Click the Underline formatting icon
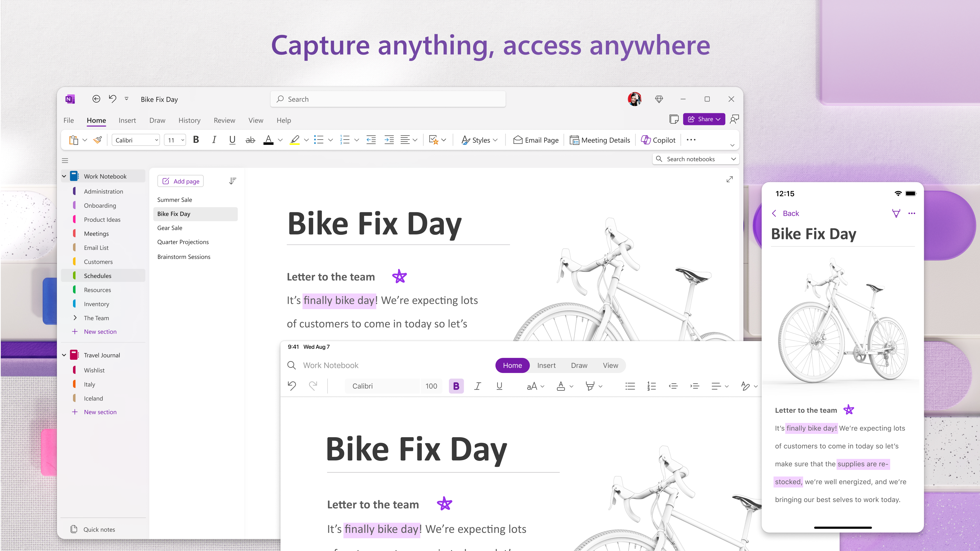The width and height of the screenshot is (980, 551). (231, 140)
